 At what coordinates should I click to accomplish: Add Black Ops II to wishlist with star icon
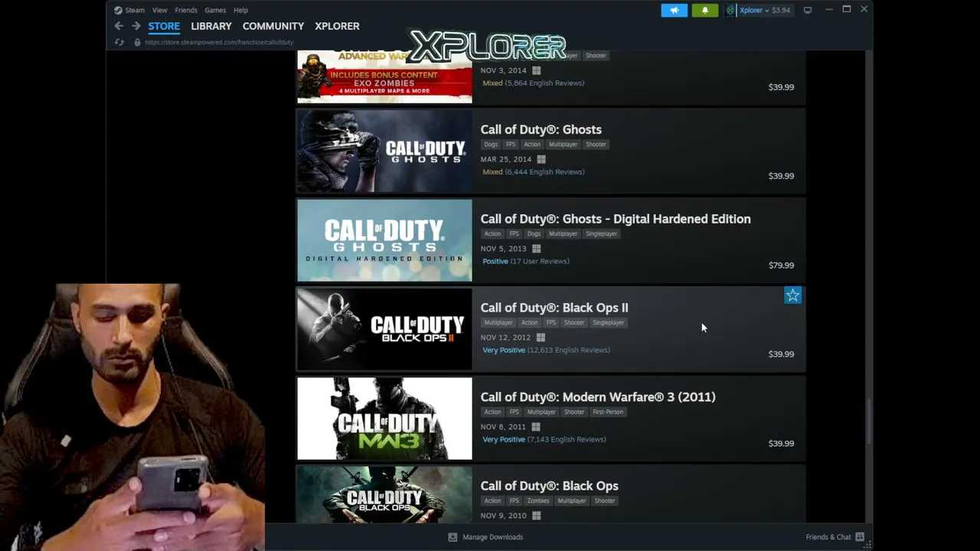coord(792,295)
